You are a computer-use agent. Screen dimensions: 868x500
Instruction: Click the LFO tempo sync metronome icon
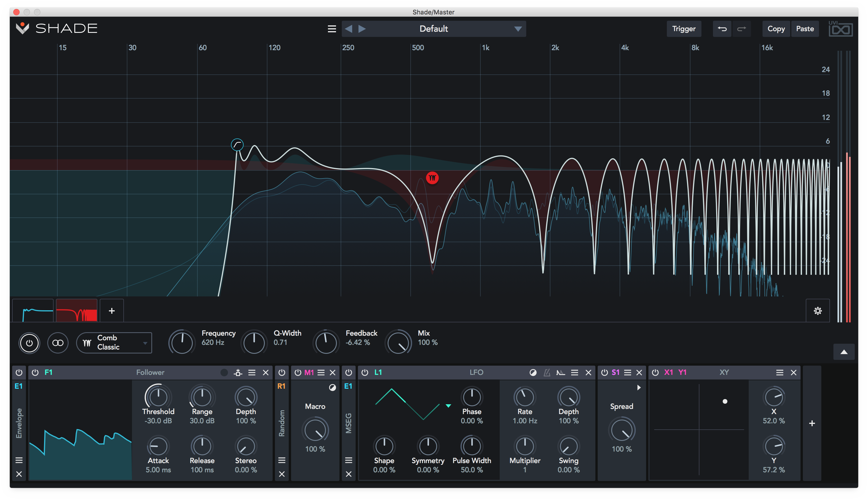[546, 373]
